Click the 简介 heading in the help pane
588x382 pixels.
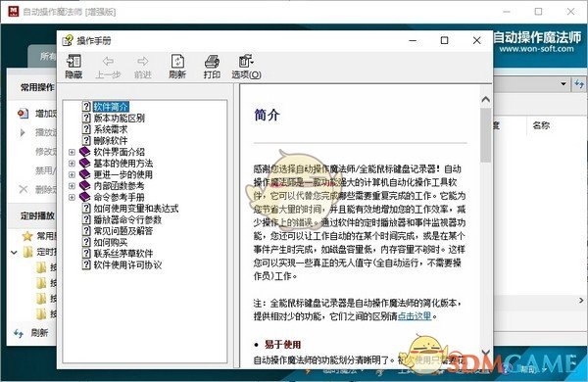267,115
